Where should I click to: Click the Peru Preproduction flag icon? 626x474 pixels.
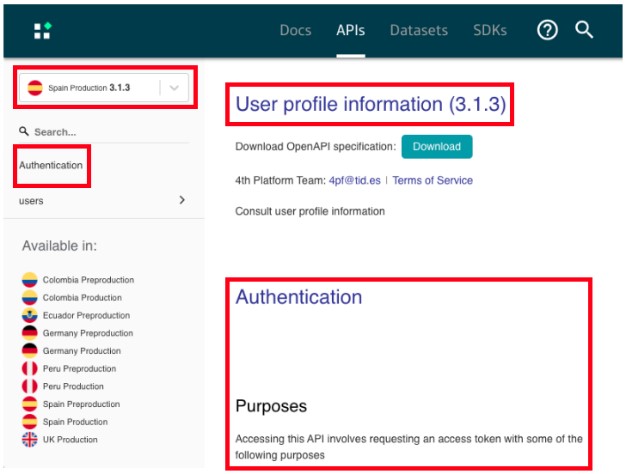pyautogui.click(x=30, y=369)
